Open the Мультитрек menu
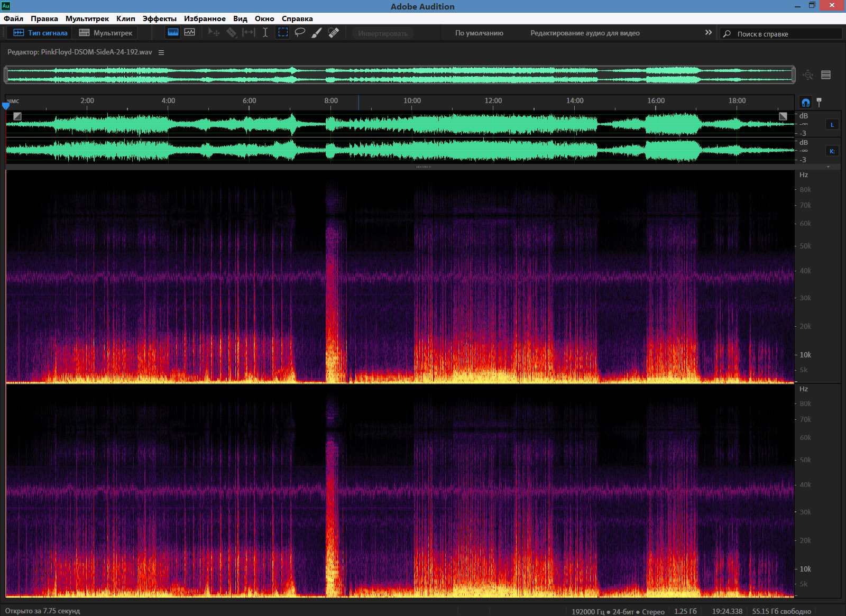The width and height of the screenshot is (846, 616). pyautogui.click(x=87, y=19)
